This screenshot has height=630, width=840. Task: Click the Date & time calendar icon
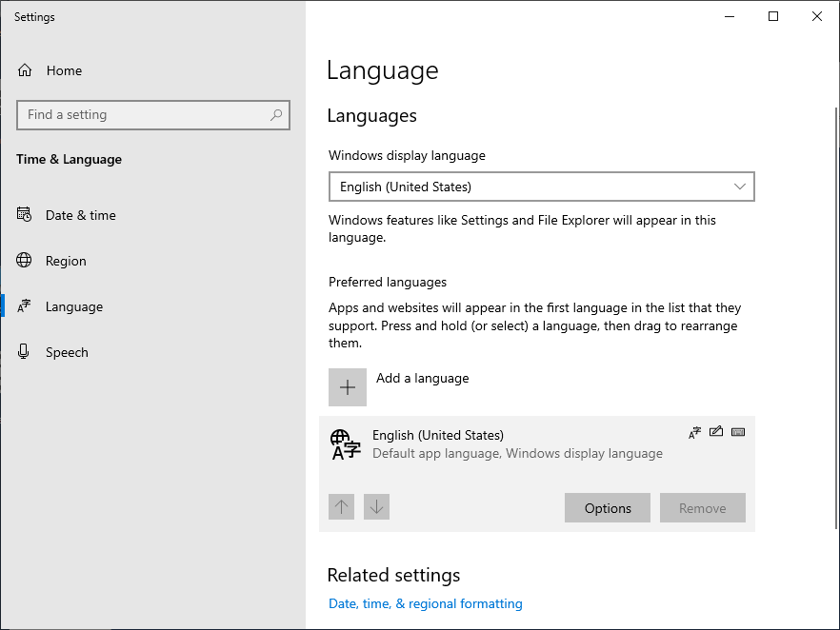coord(24,214)
